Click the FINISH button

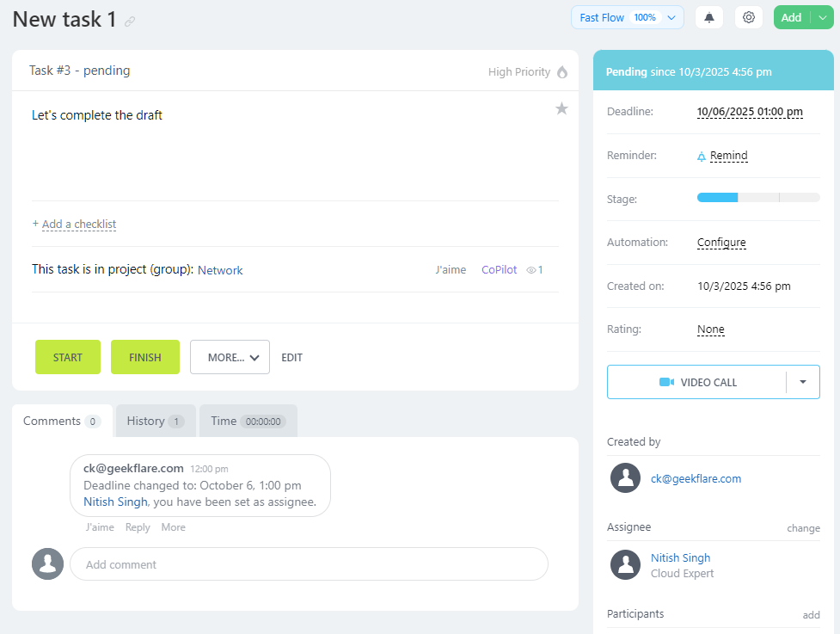click(144, 357)
